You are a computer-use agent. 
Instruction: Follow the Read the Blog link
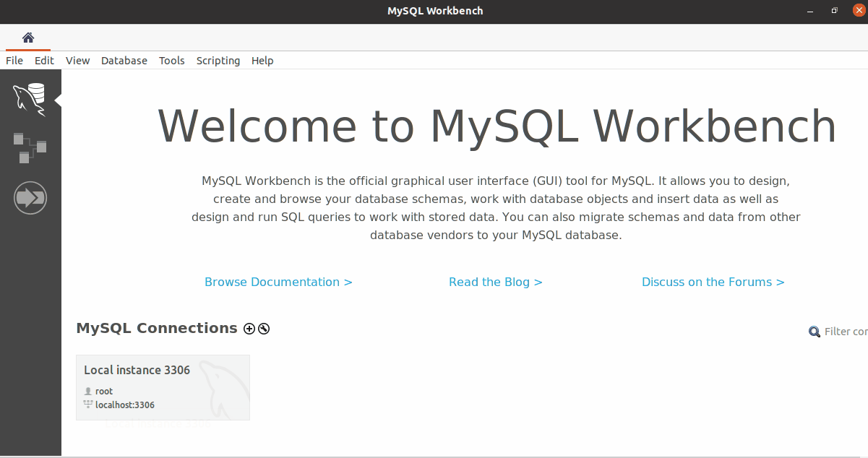496,282
